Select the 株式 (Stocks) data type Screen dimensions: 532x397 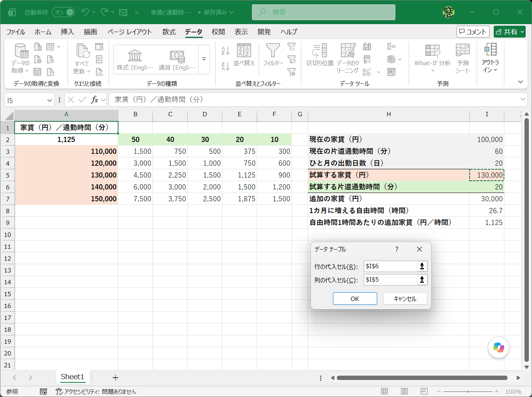click(x=135, y=59)
